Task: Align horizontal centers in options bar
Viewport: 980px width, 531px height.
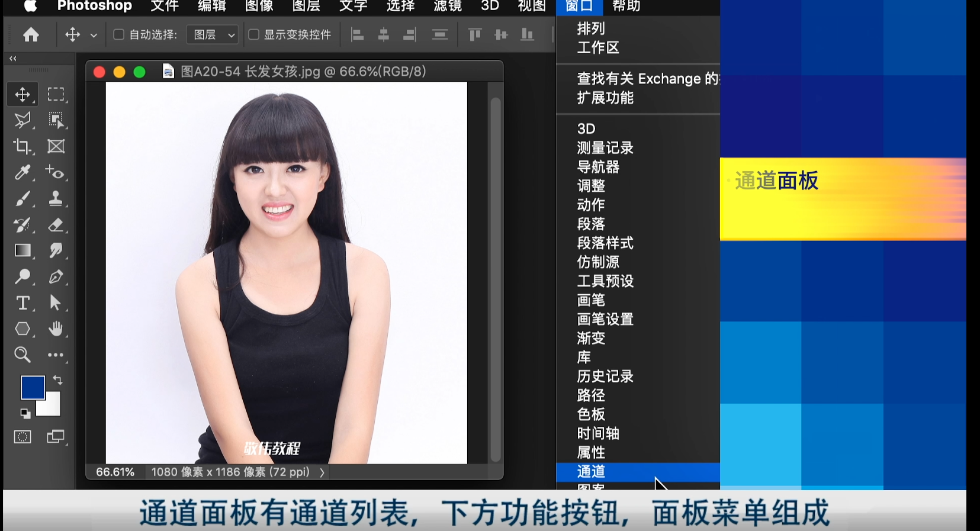Action: pos(383,35)
